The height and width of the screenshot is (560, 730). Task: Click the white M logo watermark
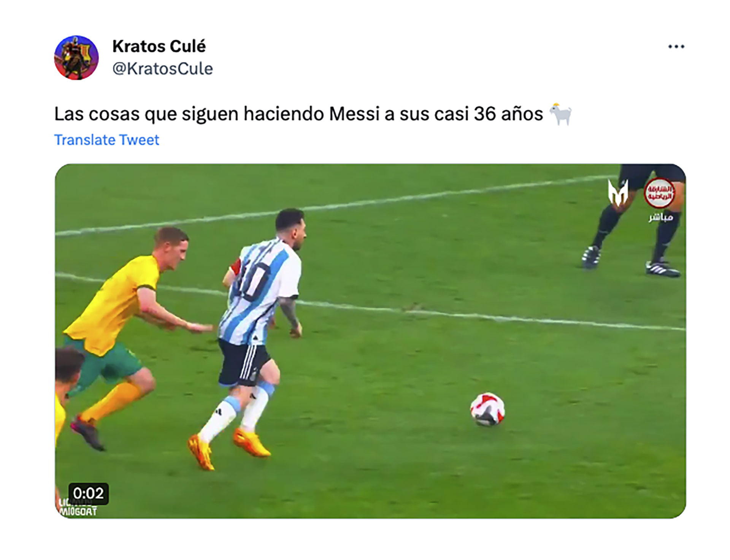(x=618, y=193)
